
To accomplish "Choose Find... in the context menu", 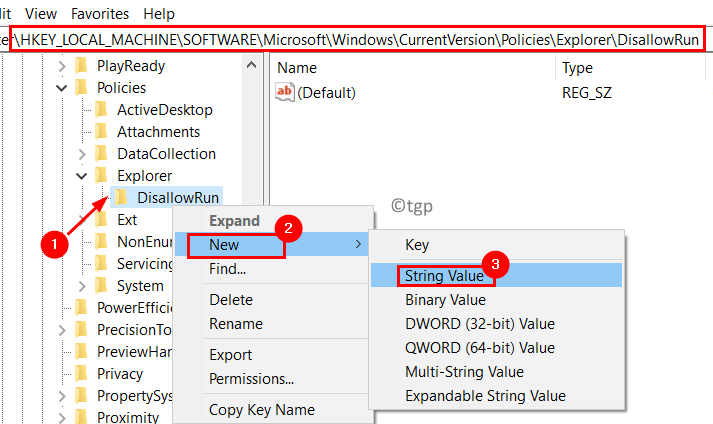I will [273, 269].
